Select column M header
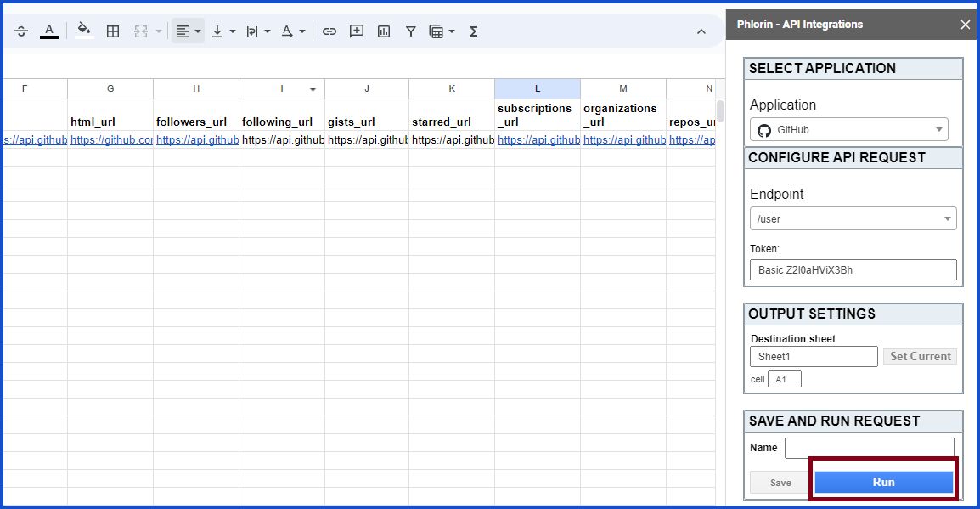Screen dimensions: 980x509 tap(623, 88)
